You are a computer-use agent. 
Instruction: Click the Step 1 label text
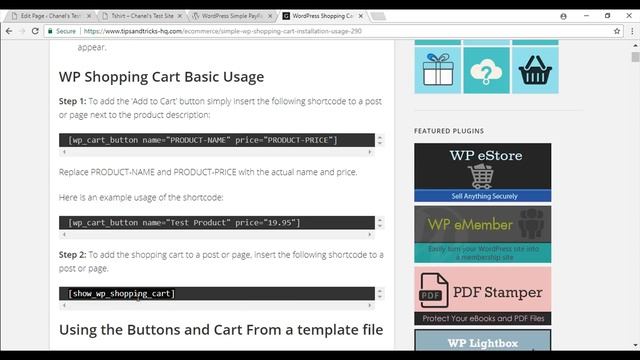(x=72, y=101)
